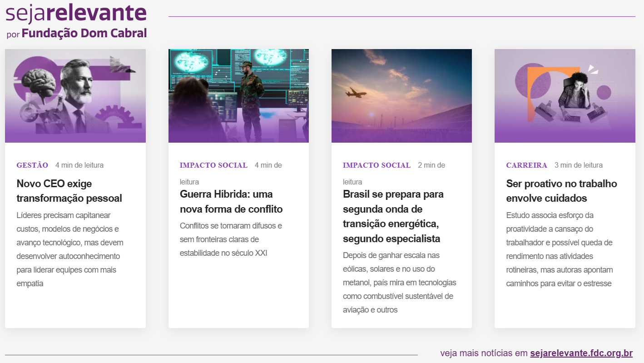644x363 pixels.
Task: Click 3 min de leitura on CARREIRA card
Action: click(x=579, y=165)
